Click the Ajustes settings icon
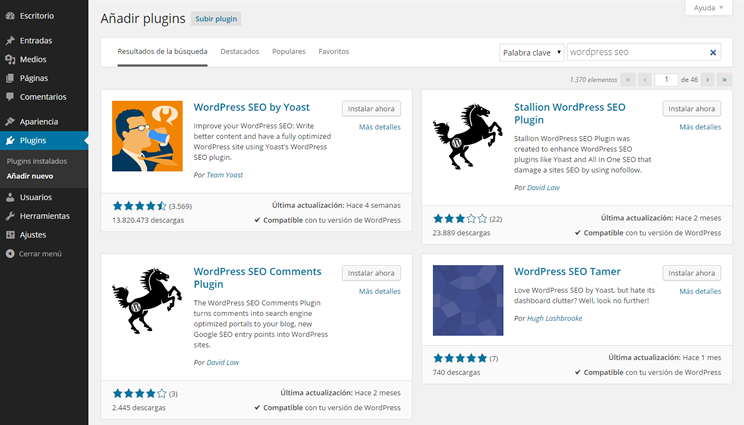Viewport: 744px width, 425px height. click(x=10, y=235)
